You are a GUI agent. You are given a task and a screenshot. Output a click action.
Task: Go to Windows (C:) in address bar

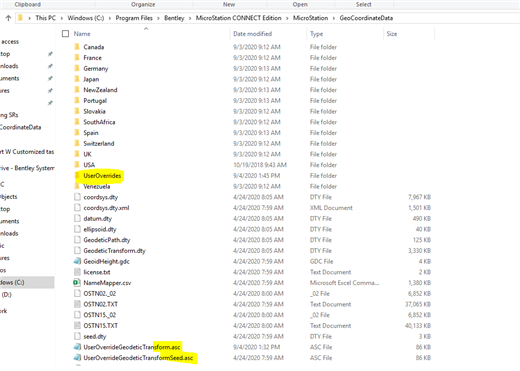pyautogui.click(x=86, y=18)
